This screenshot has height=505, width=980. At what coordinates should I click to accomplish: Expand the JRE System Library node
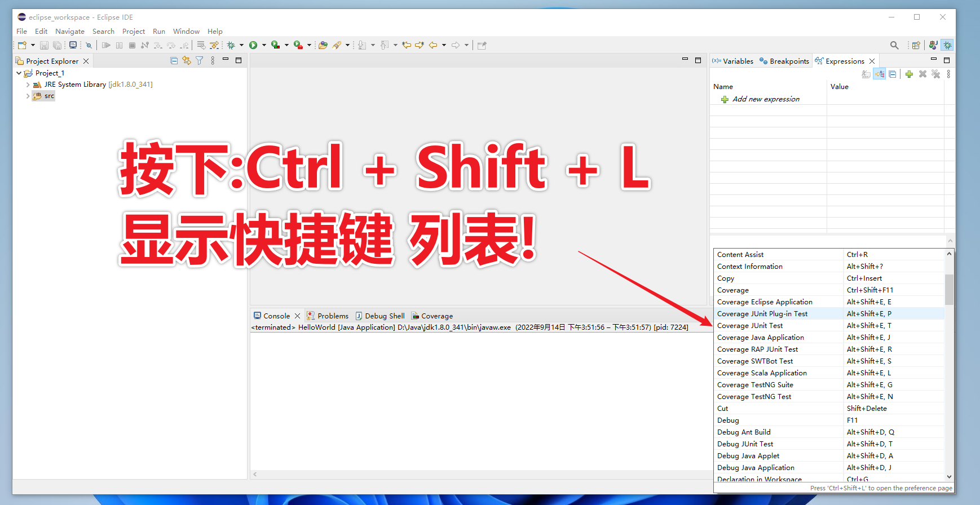28,85
